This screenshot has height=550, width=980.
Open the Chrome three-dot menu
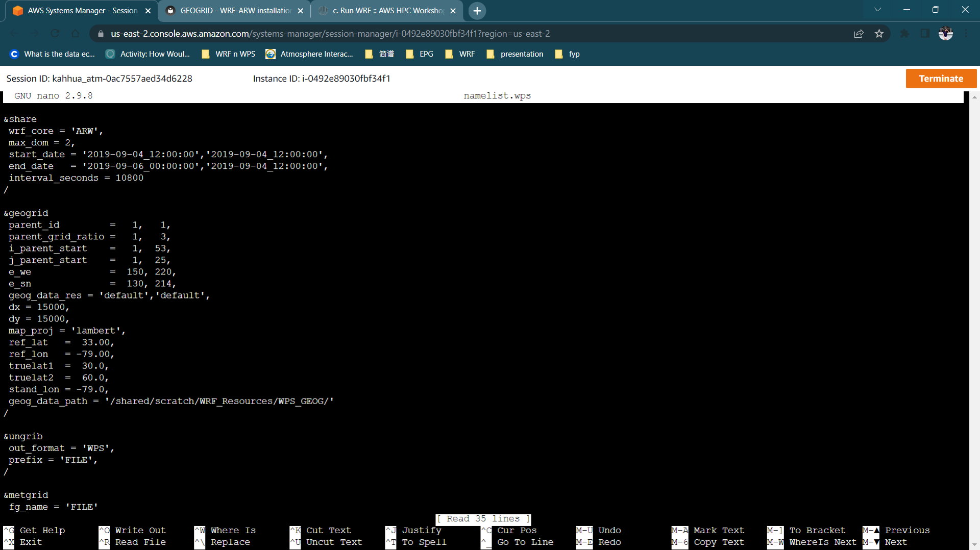(966, 34)
